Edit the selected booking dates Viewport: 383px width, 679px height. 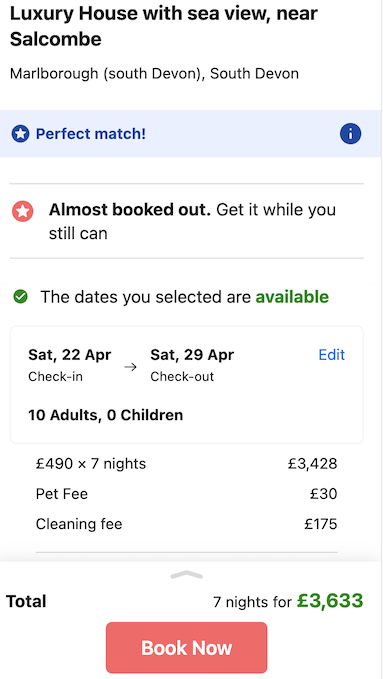click(331, 355)
